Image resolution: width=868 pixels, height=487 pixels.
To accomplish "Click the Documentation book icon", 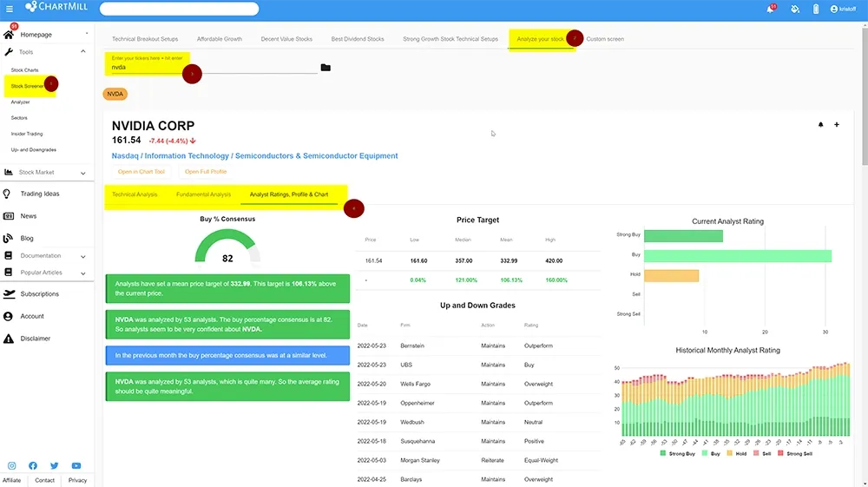I will coord(9,256).
